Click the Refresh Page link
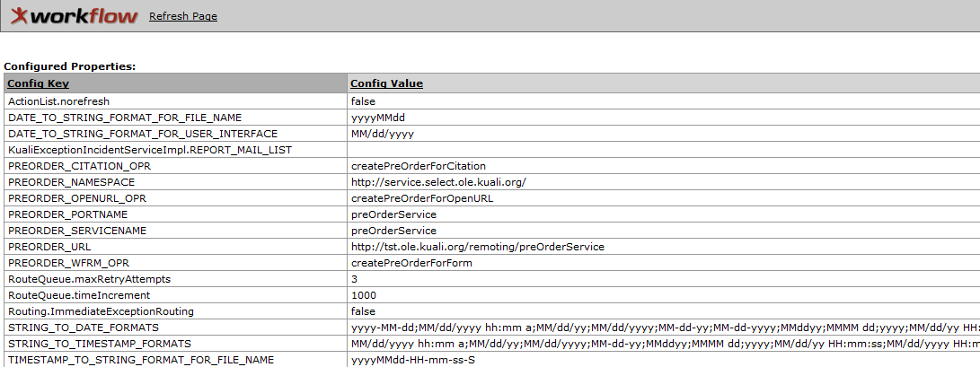The height and width of the screenshot is (367, 980). 183,16
